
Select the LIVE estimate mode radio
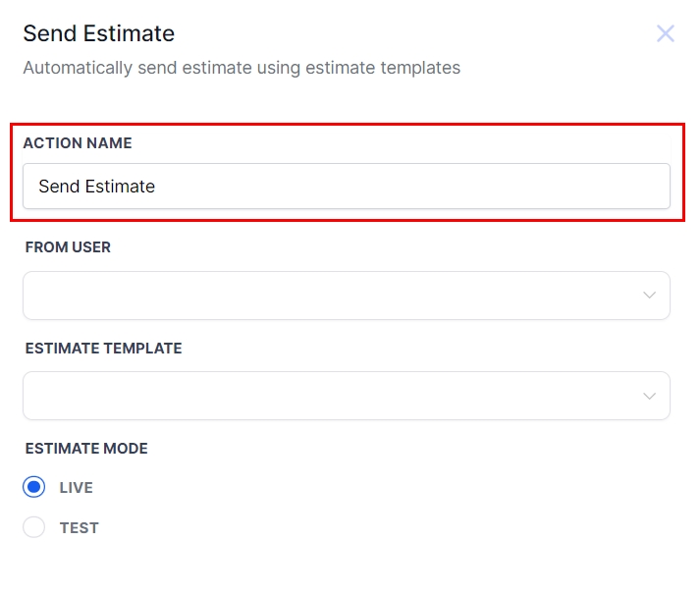point(34,487)
